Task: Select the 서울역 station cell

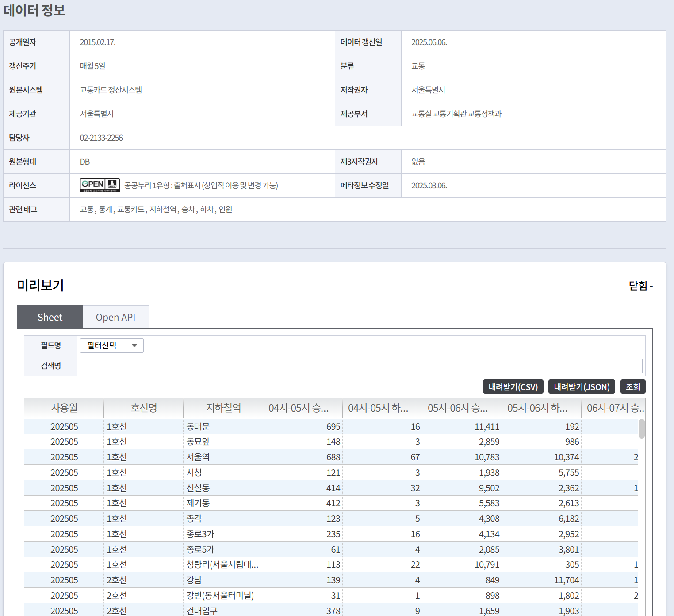Action: 223,457
